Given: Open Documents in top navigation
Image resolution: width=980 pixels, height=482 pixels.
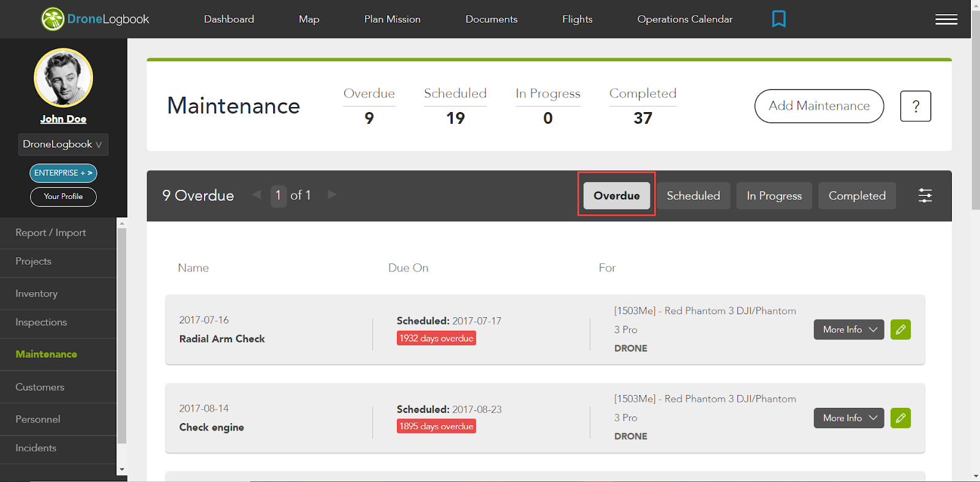Looking at the screenshot, I should 491,19.
